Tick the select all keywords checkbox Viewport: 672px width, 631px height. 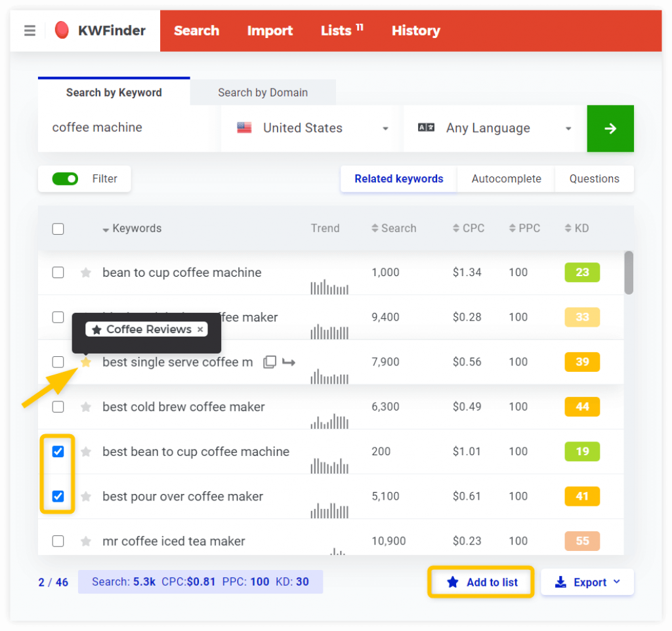pos(58,229)
